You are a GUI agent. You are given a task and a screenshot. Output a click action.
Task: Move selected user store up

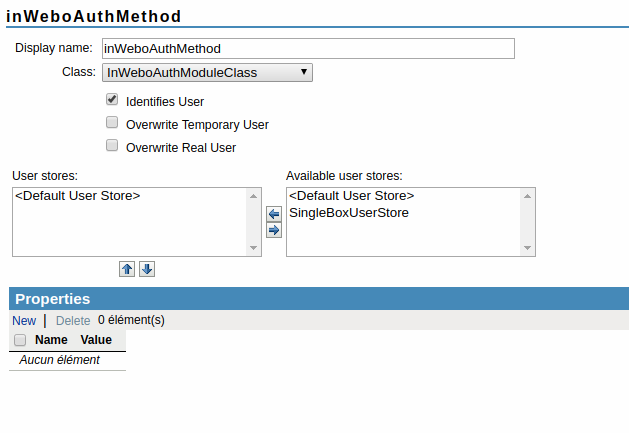coord(127,269)
